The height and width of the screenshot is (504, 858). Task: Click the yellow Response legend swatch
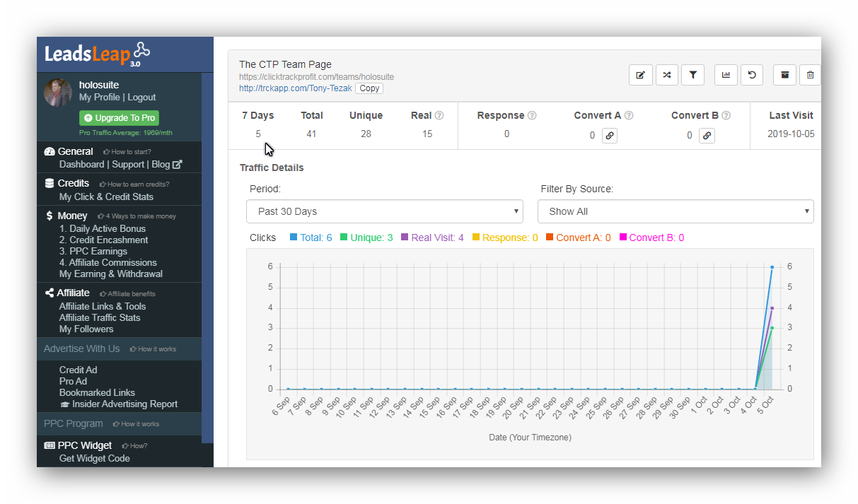[x=476, y=238]
